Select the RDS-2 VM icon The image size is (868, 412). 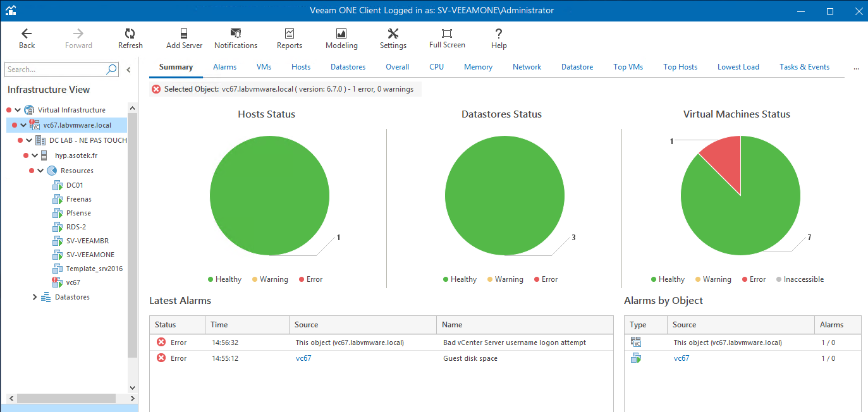[57, 227]
